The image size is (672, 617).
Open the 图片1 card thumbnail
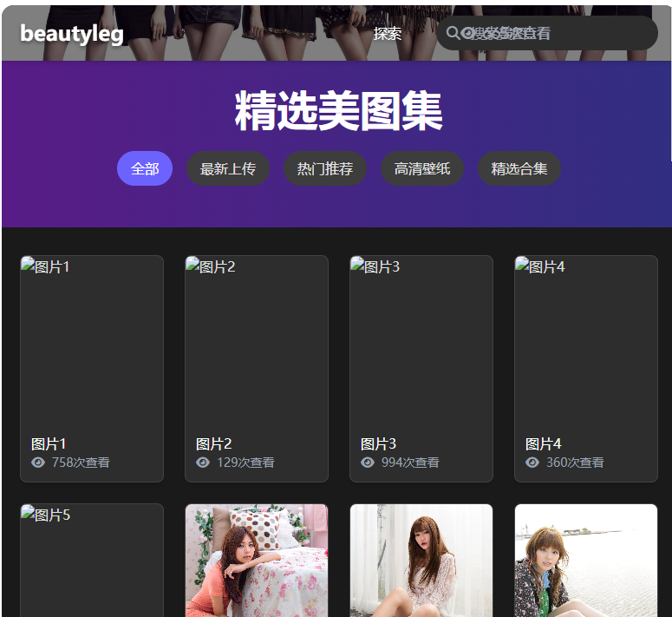(92, 341)
